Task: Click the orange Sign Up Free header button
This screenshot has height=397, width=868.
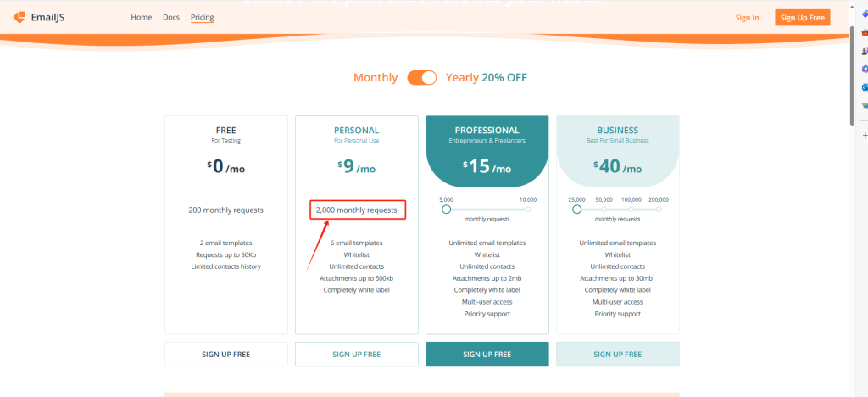Action: pos(802,18)
